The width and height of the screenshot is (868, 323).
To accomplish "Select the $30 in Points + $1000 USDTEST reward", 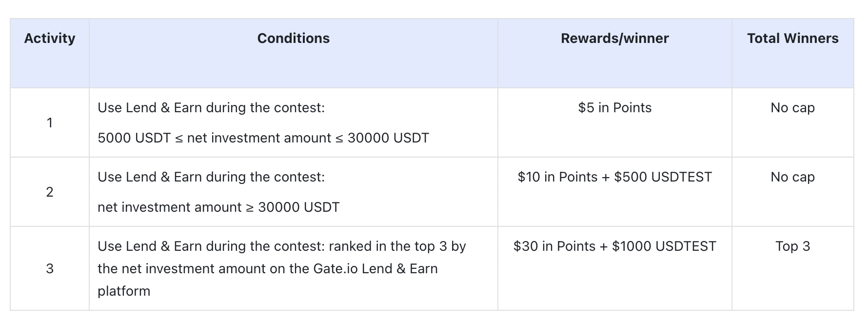I will point(614,246).
